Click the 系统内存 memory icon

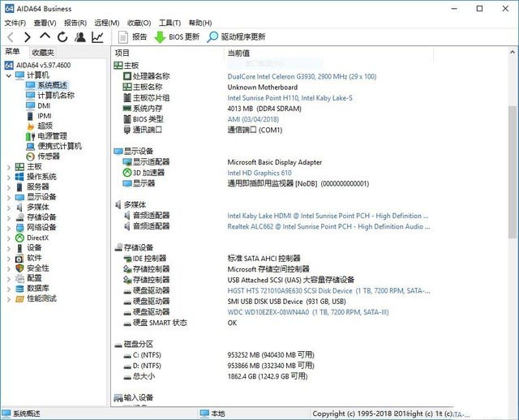tap(127, 108)
